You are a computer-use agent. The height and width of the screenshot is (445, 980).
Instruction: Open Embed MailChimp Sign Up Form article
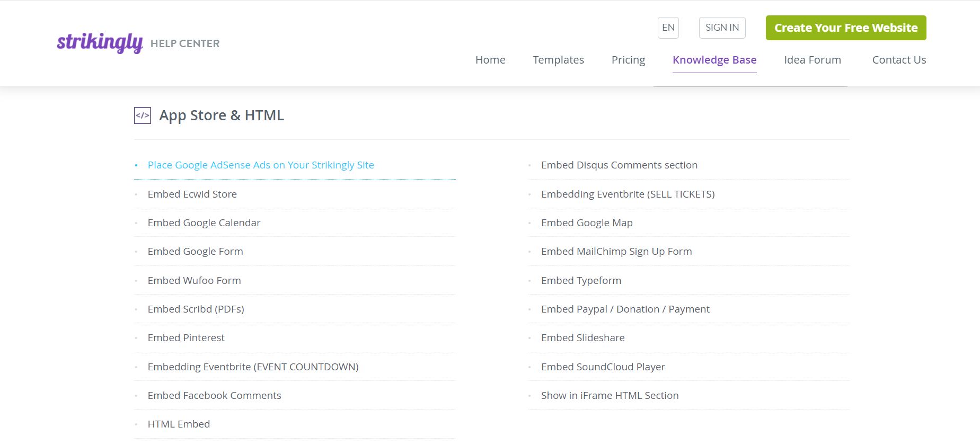coord(616,251)
